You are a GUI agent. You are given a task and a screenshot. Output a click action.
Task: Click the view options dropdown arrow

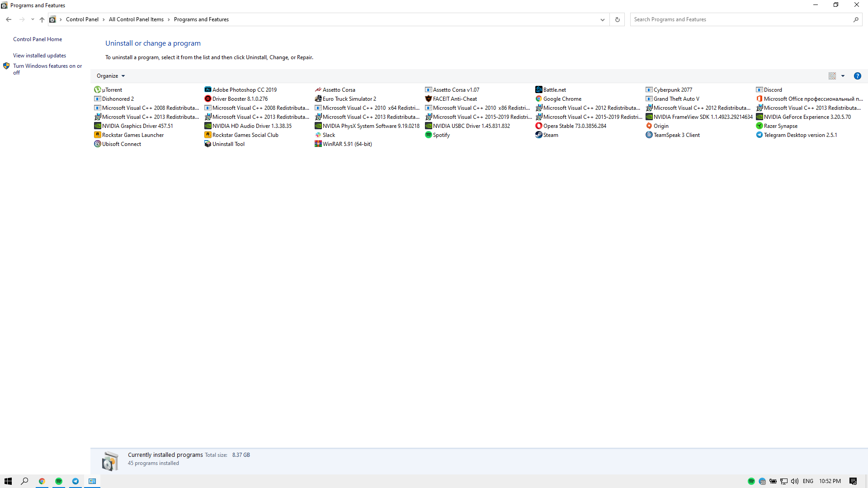pyautogui.click(x=843, y=75)
